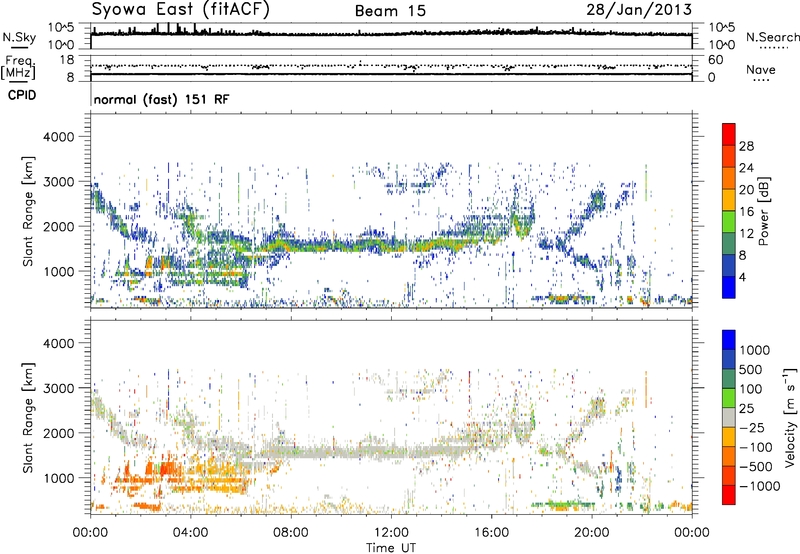800x554 pixels.
Task: Click the orange high-velocity echo patch near 03:00
Action: [166, 468]
